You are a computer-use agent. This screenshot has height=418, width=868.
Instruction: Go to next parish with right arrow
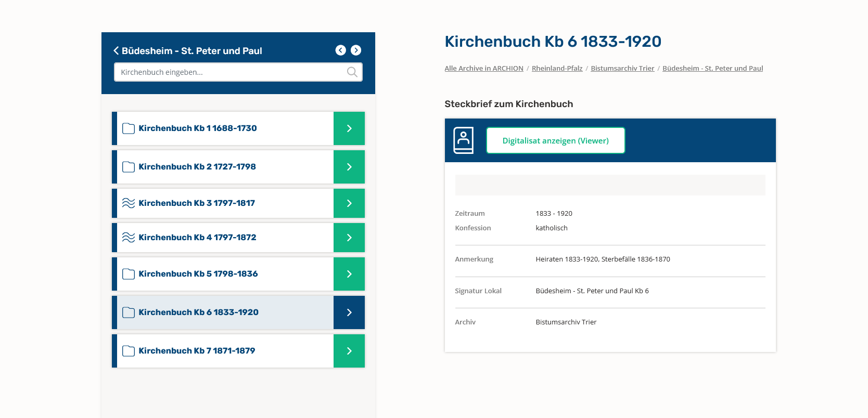(356, 50)
